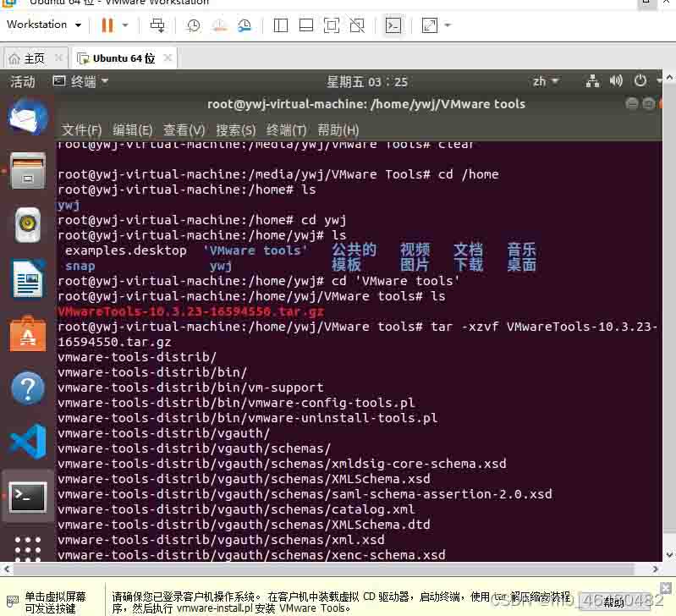
Task: Open the 文件(F) terminal menu
Action: pyautogui.click(x=81, y=129)
